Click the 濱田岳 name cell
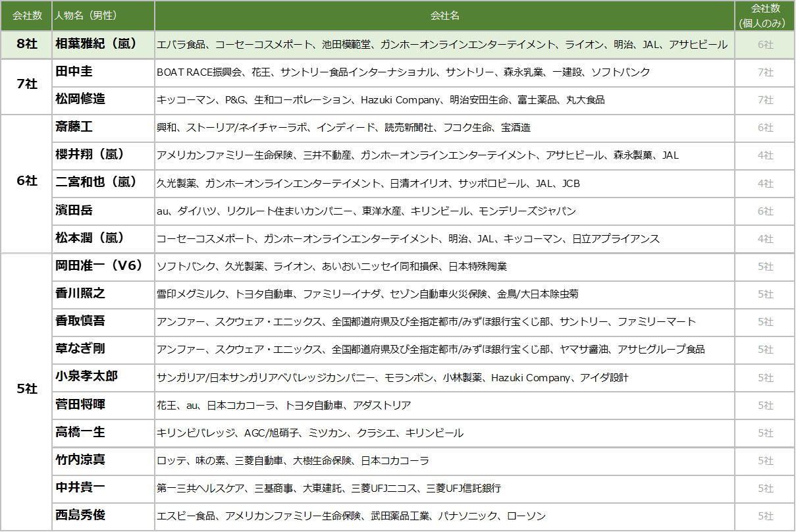 click(103, 211)
